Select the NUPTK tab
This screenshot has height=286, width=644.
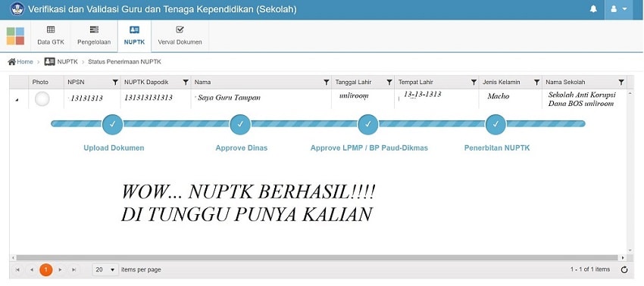134,36
